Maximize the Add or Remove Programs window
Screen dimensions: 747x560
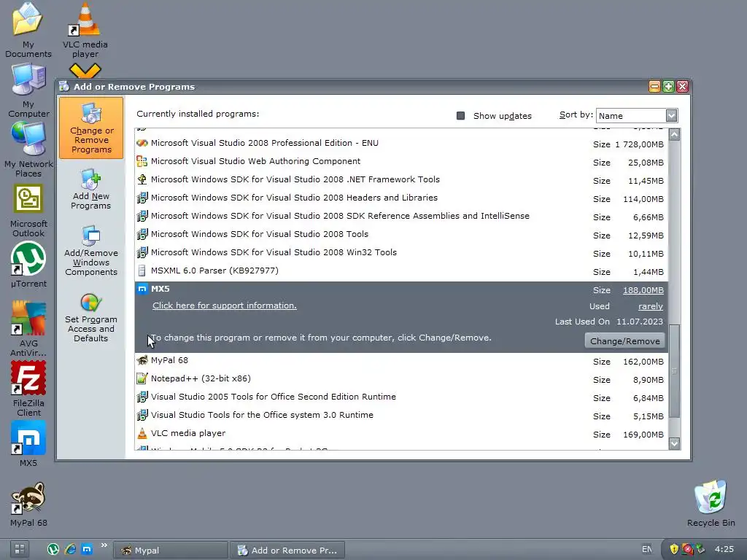[668, 86]
